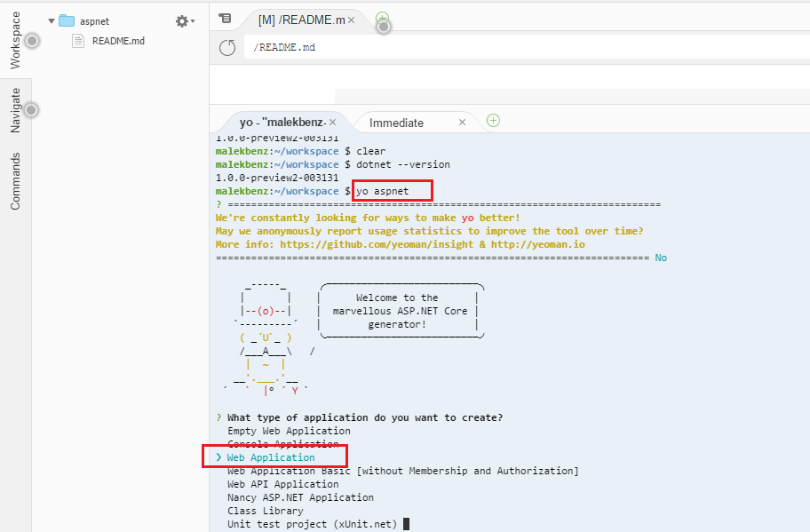
Task: Click the http://yeoman.io URL
Action: pos(537,244)
